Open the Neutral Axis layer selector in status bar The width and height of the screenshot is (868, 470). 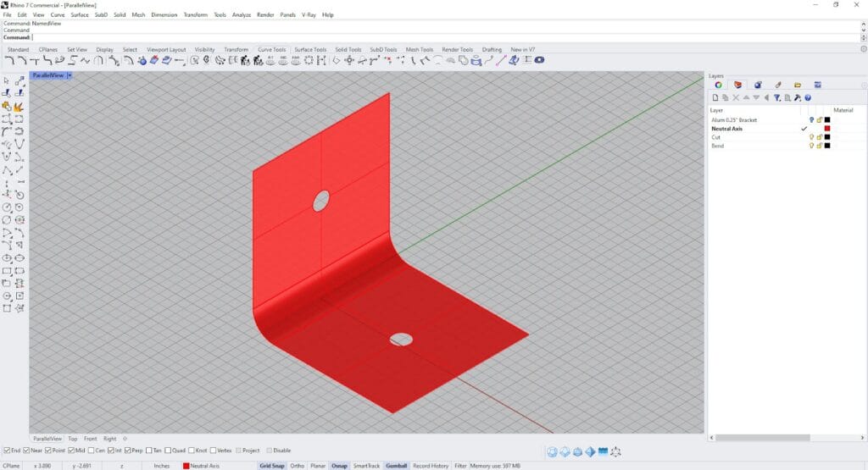coord(202,466)
